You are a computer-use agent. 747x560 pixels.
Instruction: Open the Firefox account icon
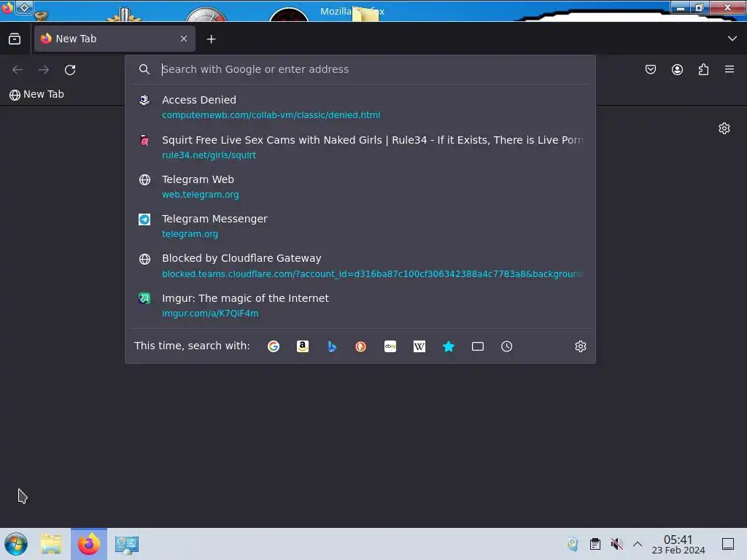pyautogui.click(x=677, y=69)
